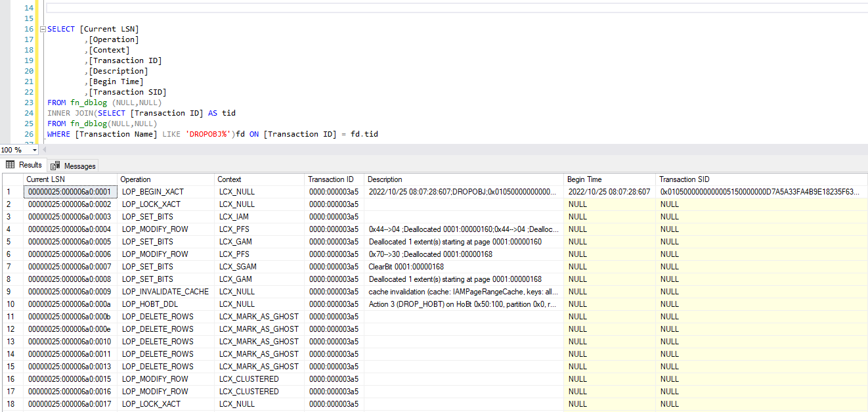Click the Begin Time value in row 1
The image size is (868, 412).
609,192
